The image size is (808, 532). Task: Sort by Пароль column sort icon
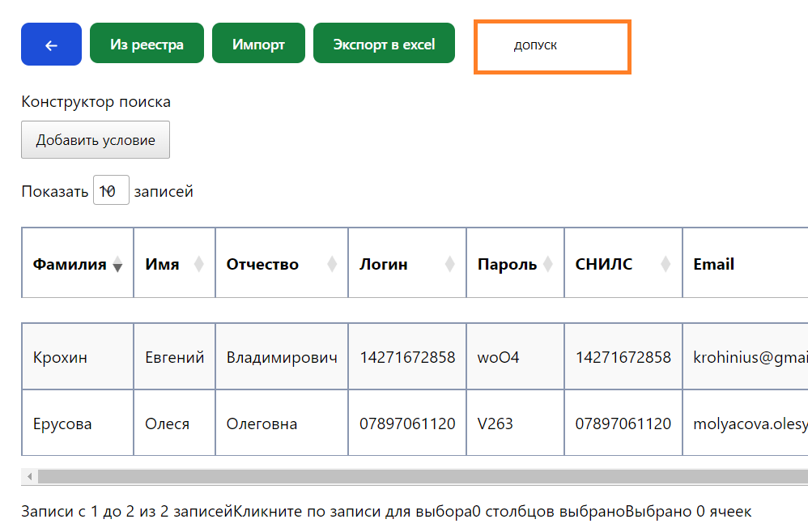pos(548,264)
